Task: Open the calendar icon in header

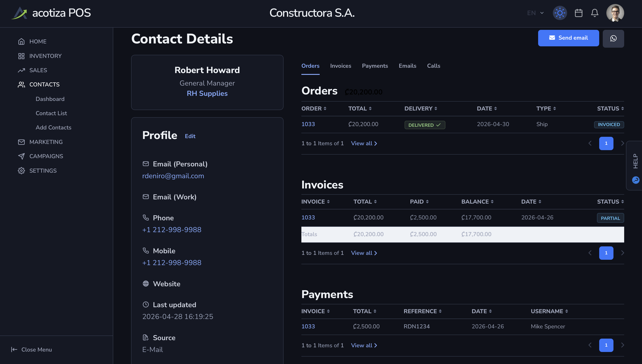Action: click(578, 13)
